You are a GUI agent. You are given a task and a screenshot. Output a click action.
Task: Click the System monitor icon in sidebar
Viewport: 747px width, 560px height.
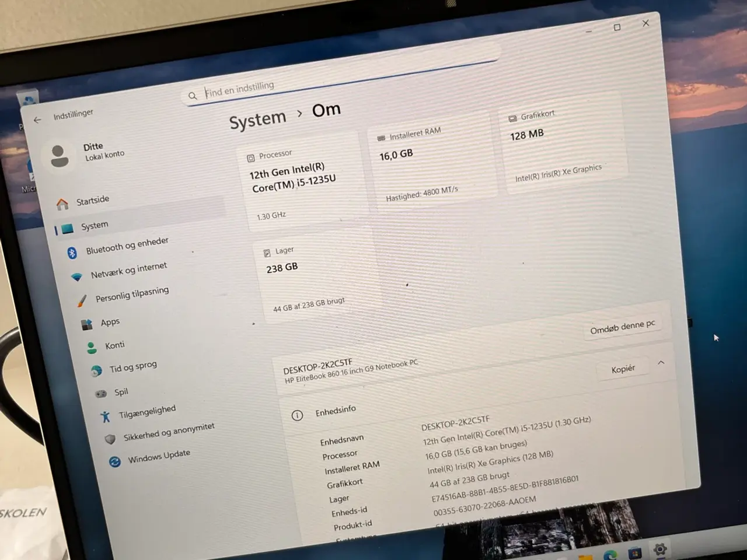[68, 229]
